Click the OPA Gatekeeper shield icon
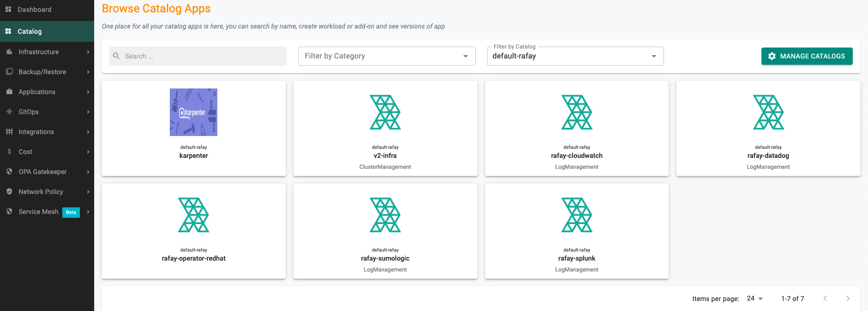This screenshot has width=868, height=311. pos(9,172)
